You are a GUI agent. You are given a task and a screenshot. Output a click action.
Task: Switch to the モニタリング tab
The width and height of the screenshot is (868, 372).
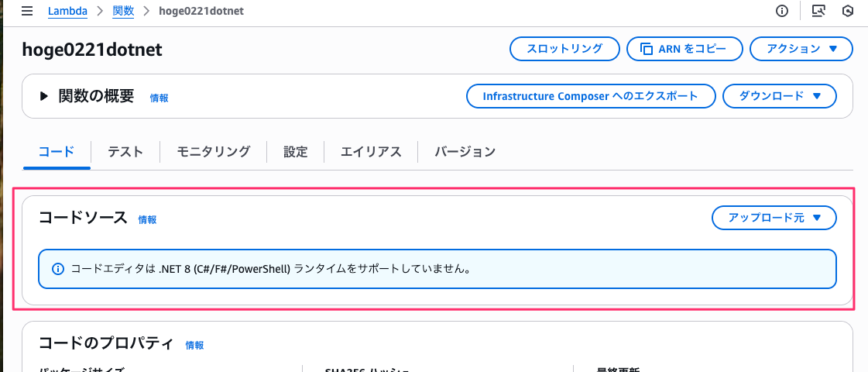click(214, 152)
